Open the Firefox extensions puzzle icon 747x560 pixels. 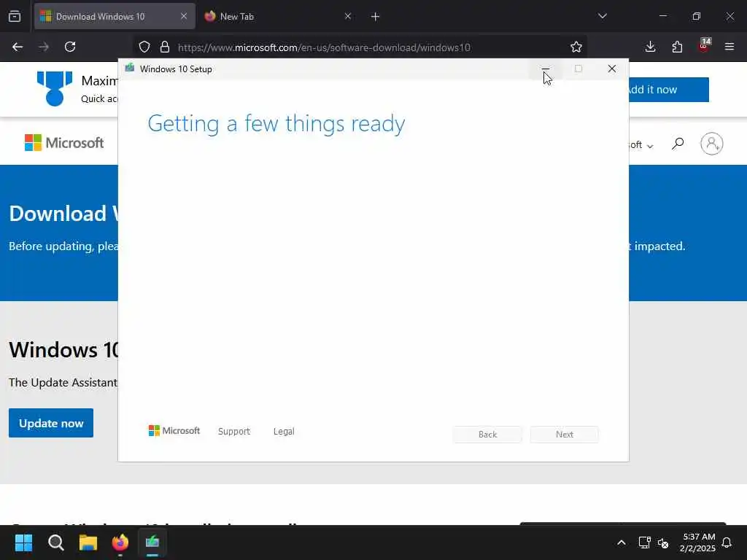pos(677,47)
